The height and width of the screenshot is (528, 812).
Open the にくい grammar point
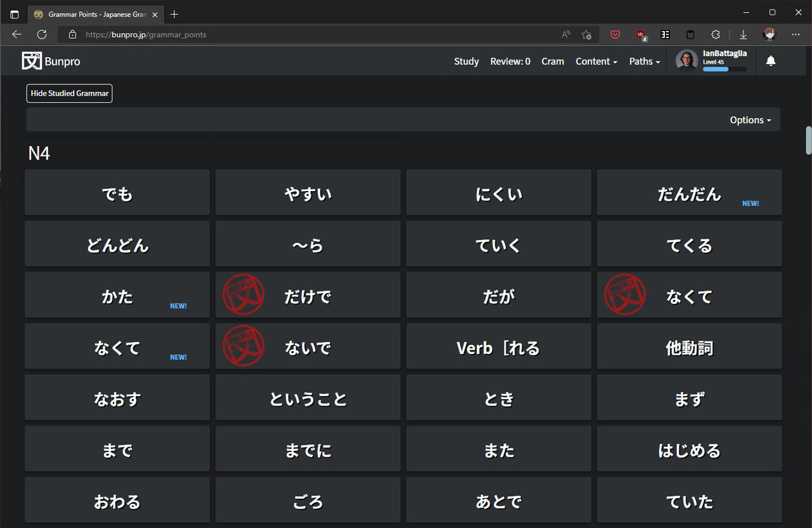click(499, 192)
